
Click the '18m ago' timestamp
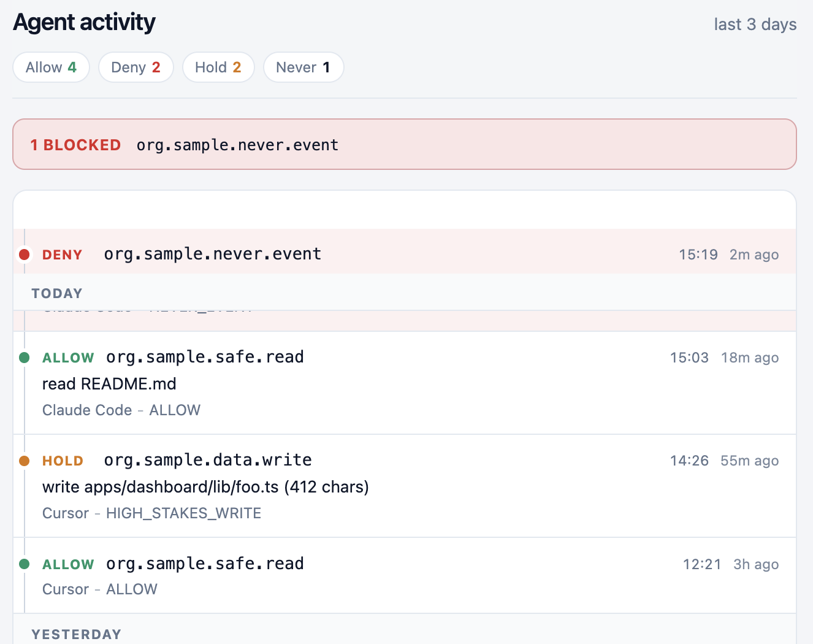pyautogui.click(x=750, y=358)
